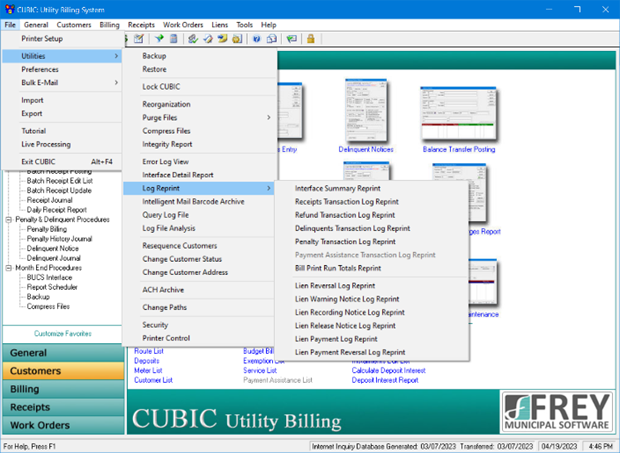
Task: Click the gold padlock toolbar icon
Action: (x=311, y=39)
